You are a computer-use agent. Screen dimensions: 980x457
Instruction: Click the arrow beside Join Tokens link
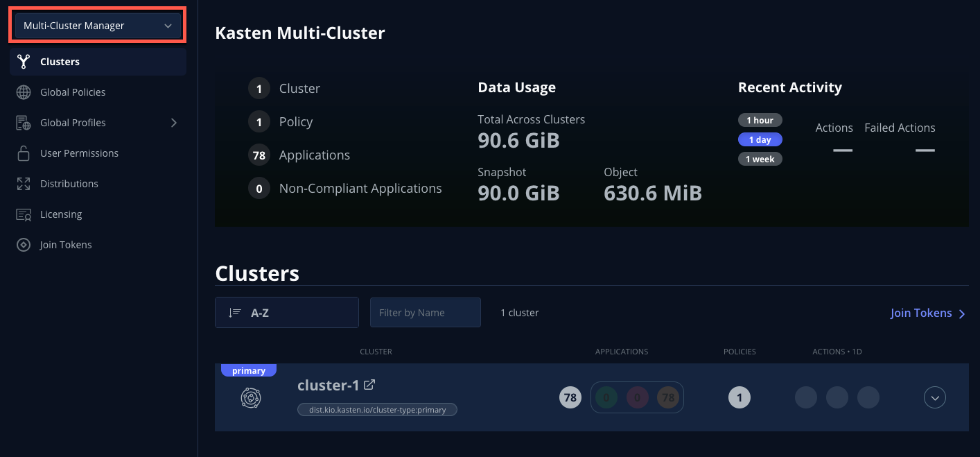pyautogui.click(x=962, y=313)
